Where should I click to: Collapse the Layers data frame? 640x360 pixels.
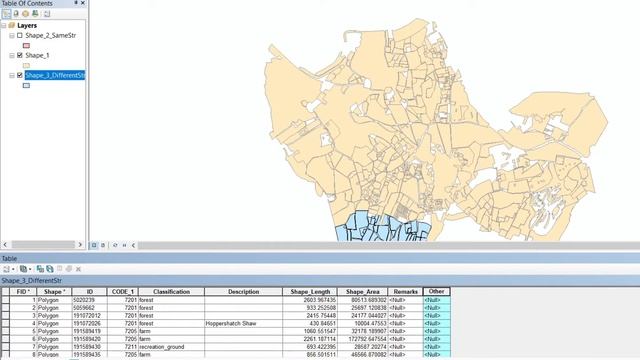(x=4, y=26)
